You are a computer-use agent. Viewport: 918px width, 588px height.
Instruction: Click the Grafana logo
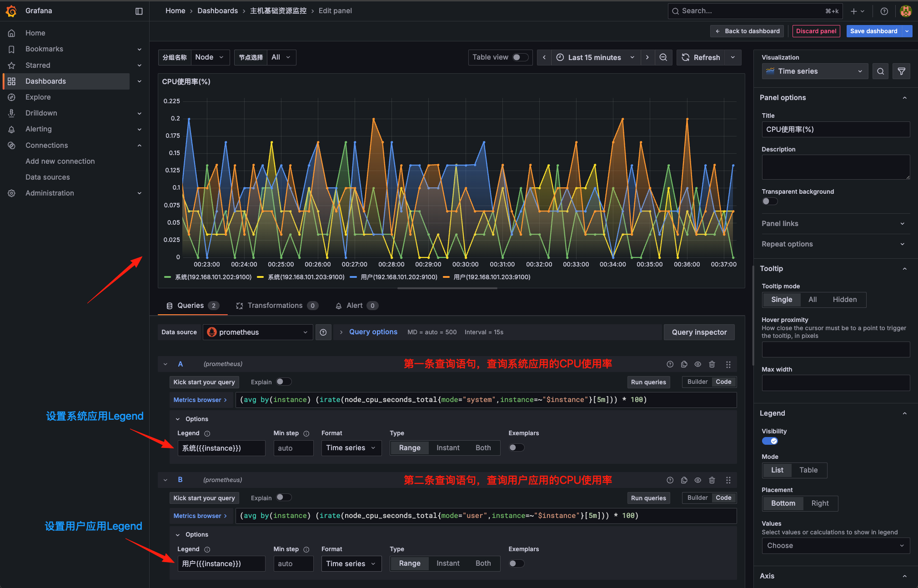[x=11, y=10]
